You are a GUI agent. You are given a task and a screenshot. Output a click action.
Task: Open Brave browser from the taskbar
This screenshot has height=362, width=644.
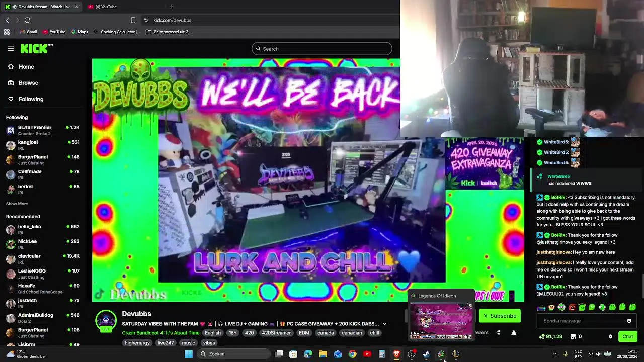(x=396, y=354)
